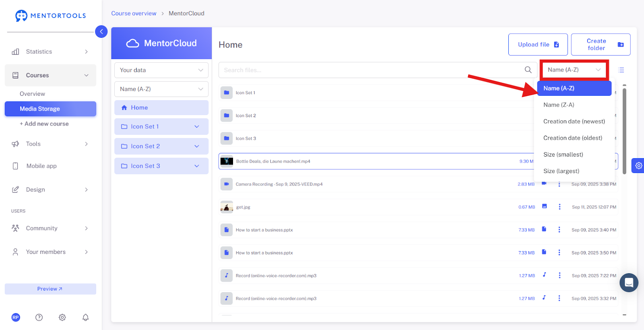The image size is (644, 330).
Task: Choose Name (Z-A) sort option
Action: point(574,105)
